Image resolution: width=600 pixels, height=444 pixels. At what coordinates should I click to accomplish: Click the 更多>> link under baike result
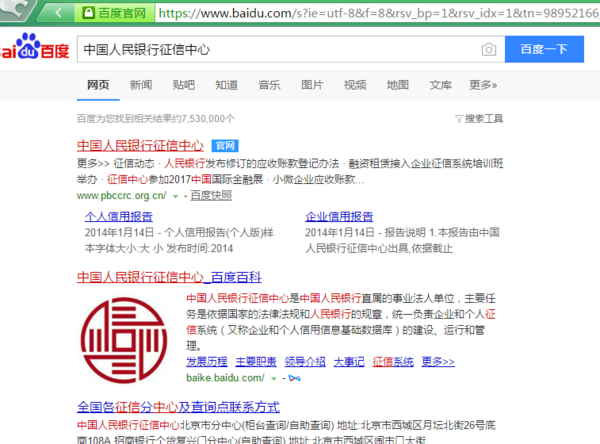[438, 362]
